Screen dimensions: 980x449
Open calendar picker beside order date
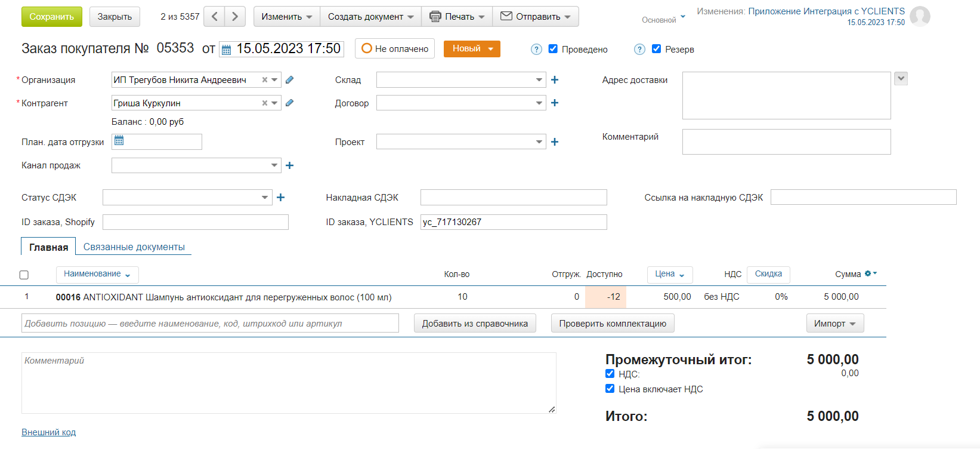[226, 50]
